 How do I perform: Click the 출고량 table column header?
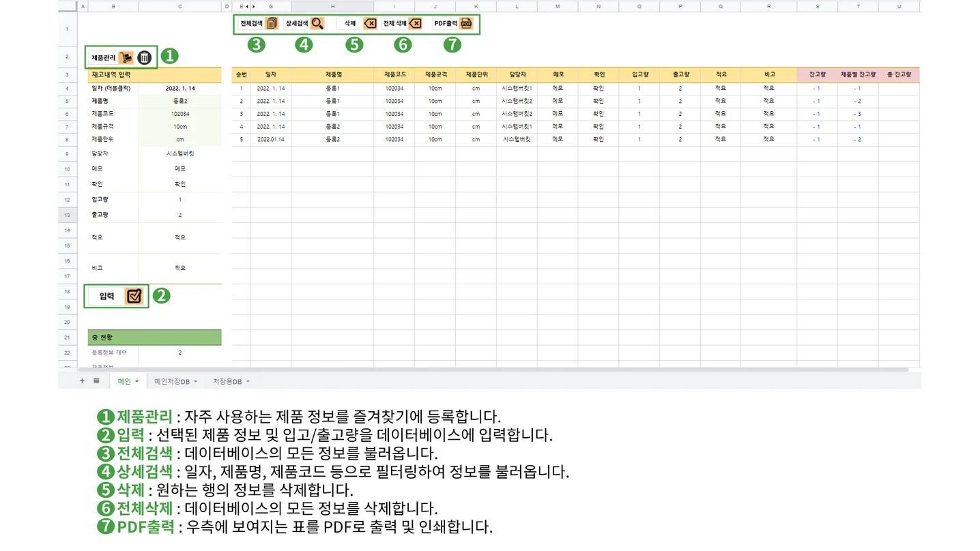pyautogui.click(x=680, y=75)
